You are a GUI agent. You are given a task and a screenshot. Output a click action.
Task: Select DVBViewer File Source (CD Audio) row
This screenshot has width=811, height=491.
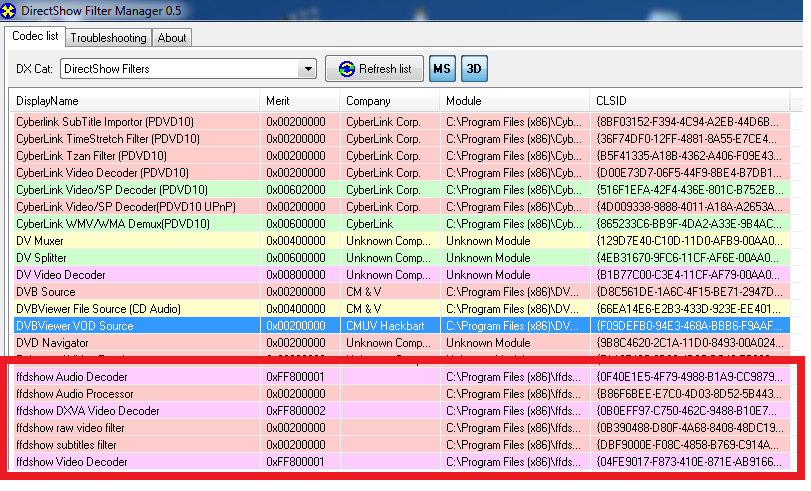[x=401, y=309]
